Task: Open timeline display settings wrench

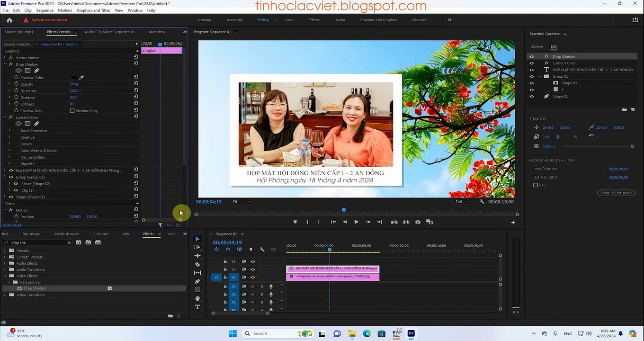Action: (x=262, y=250)
